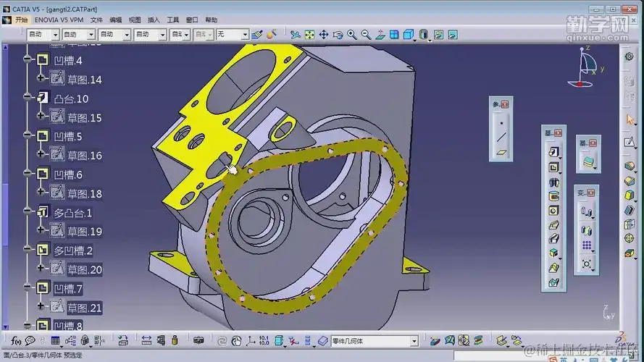Select the Slot tool icon
Image resolution: width=644 pixels, height=362 pixels.
(553, 238)
